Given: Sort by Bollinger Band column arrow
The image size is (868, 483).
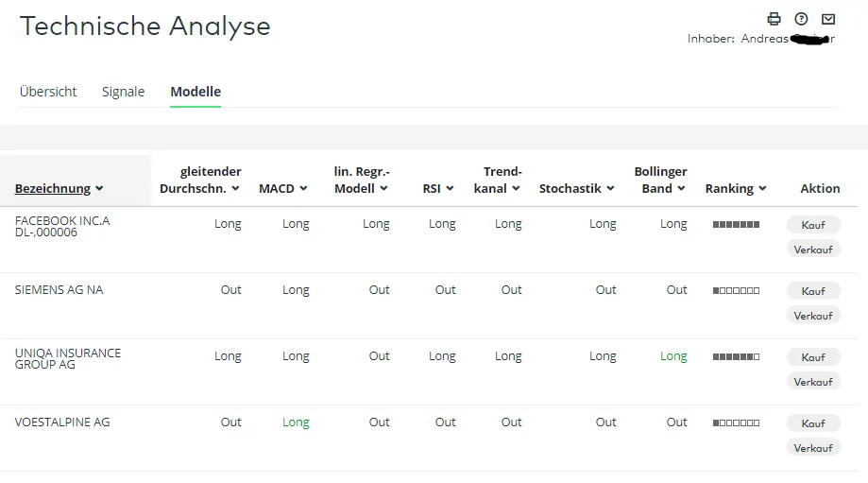Looking at the screenshot, I should (x=681, y=189).
